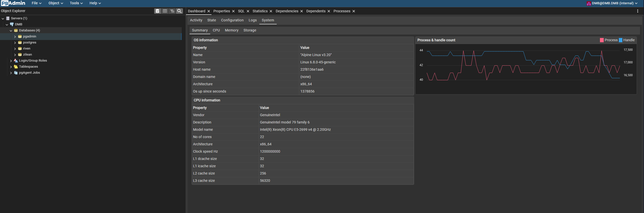The width and height of the screenshot is (644, 213).
Task: Close the Dependencies tab
Action: [302, 11]
